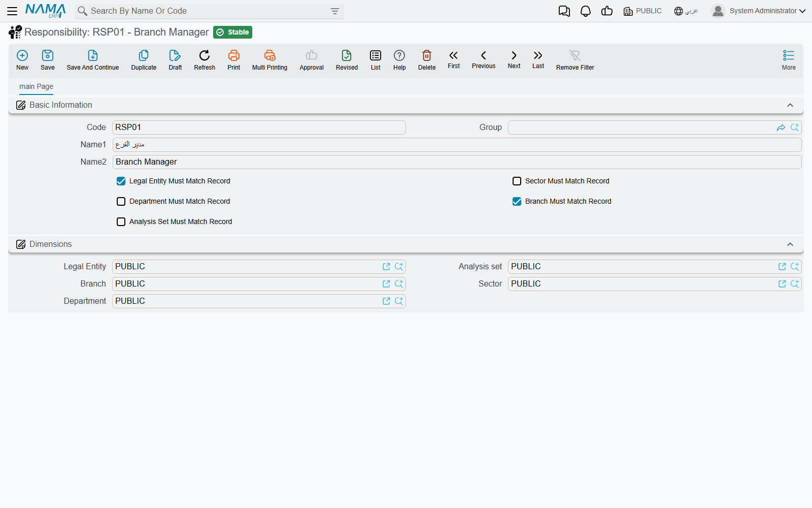Viewport: 812px width, 508px height.
Task: Collapse the Basic Information section
Action: (x=790, y=105)
